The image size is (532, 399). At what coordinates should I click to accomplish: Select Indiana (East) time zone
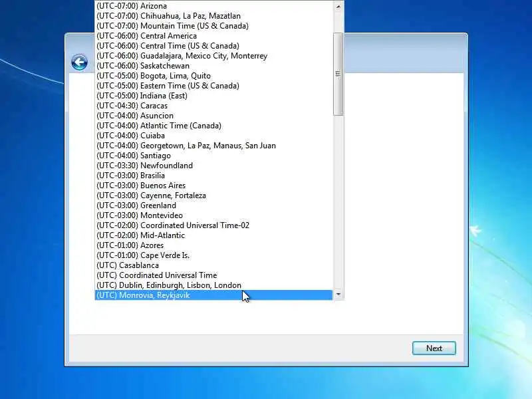(x=213, y=96)
